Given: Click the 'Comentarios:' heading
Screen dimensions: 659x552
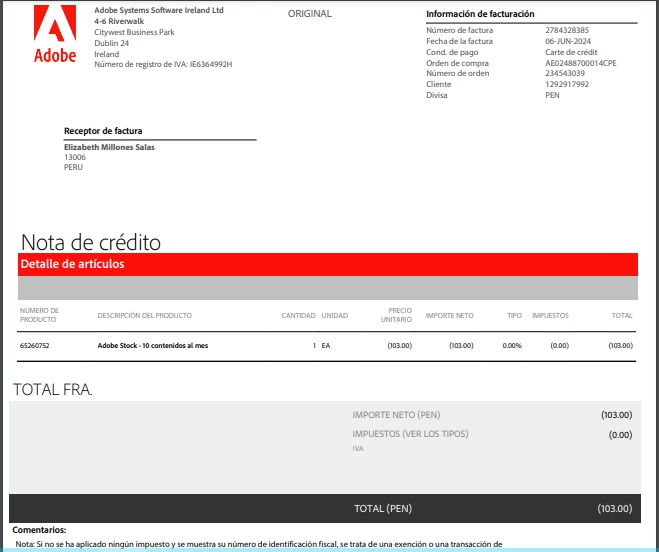Looking at the screenshot, I should point(39,530).
